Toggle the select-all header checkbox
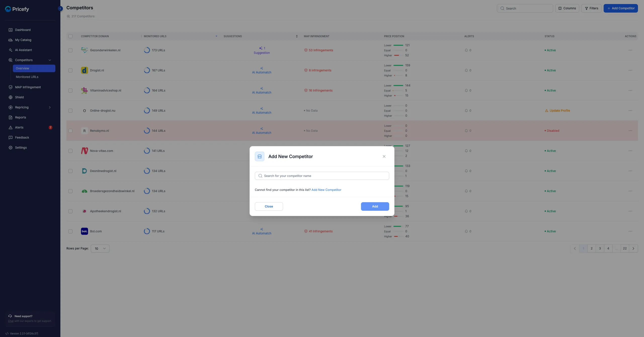 tap(70, 36)
